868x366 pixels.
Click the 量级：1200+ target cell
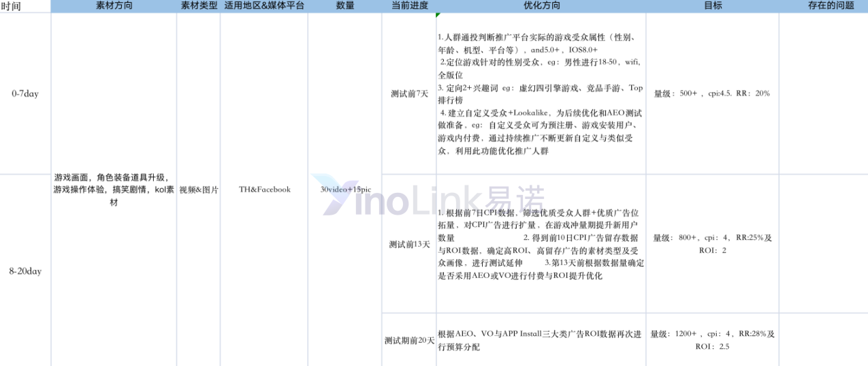coord(712,340)
